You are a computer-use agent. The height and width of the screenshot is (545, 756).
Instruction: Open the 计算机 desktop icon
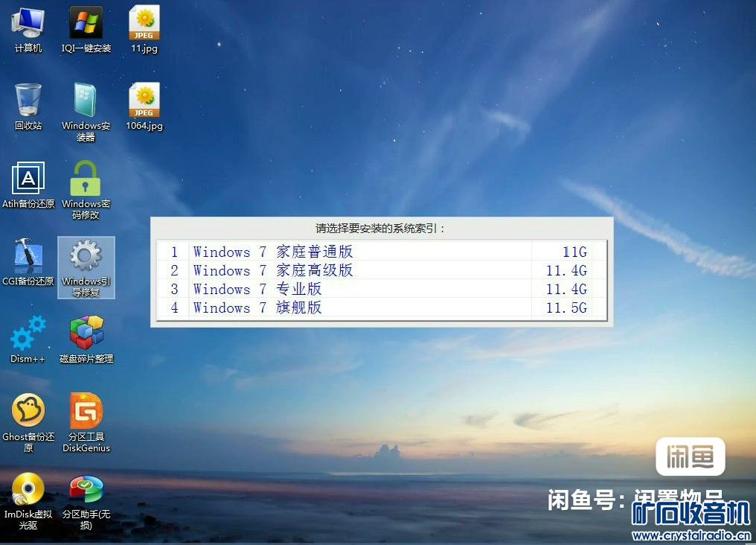coord(28,29)
